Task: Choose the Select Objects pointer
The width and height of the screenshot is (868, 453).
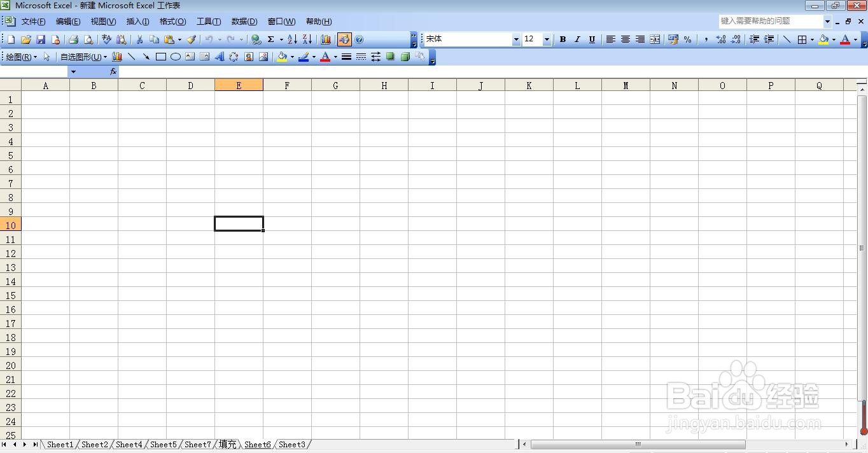Action: 46,57
